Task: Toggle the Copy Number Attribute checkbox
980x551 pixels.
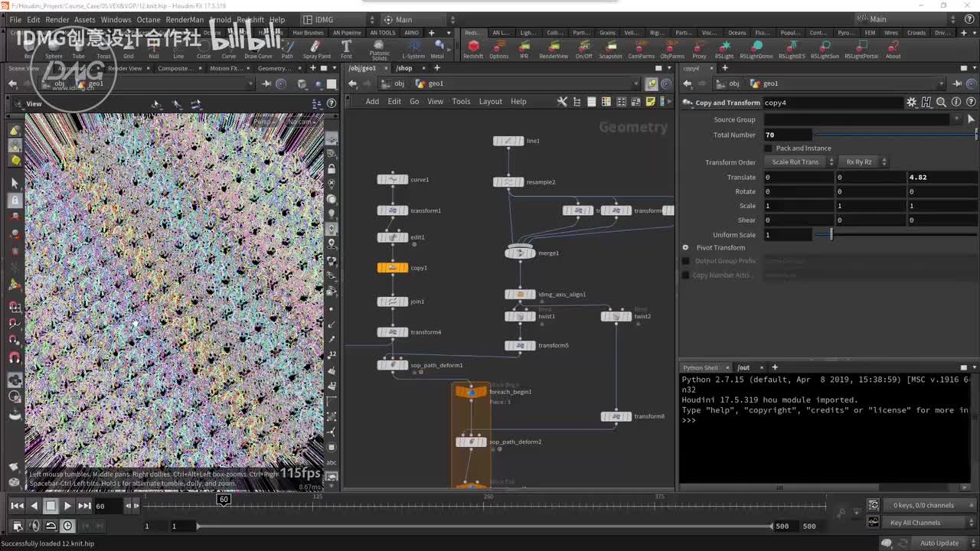Action: pos(686,275)
